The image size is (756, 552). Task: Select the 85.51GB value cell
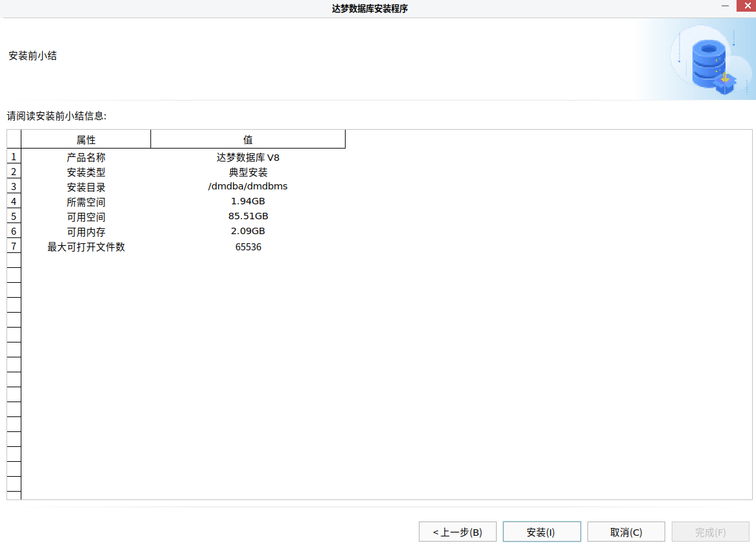[248, 216]
